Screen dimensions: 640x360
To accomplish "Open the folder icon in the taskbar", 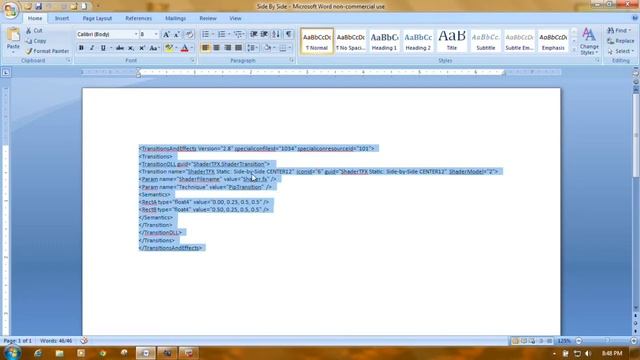I will pyautogui.click(x=60, y=353).
